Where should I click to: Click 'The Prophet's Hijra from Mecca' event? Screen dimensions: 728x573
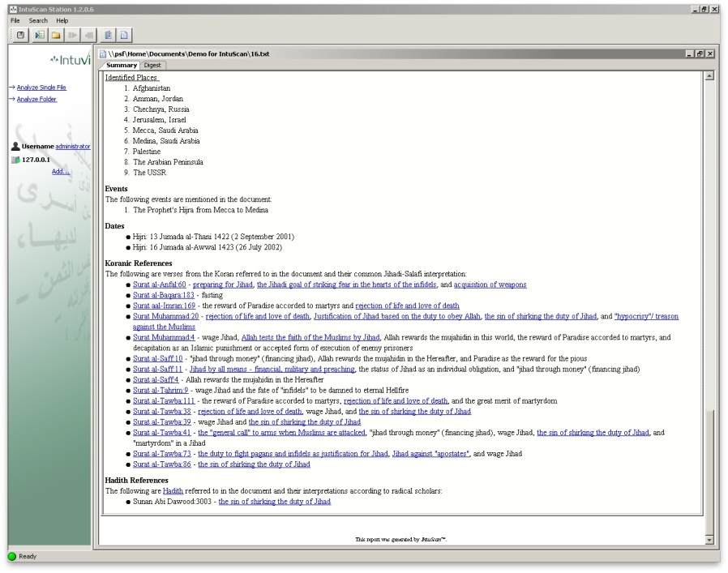pos(200,211)
